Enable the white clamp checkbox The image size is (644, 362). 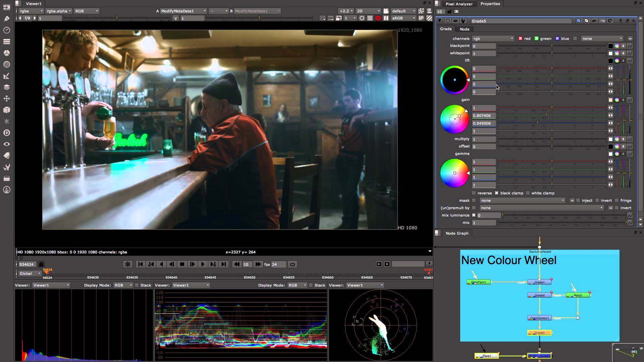[x=528, y=193]
